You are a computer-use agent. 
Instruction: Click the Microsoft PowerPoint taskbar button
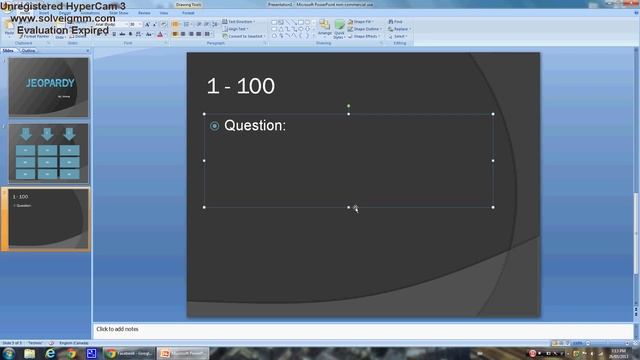tap(183, 353)
